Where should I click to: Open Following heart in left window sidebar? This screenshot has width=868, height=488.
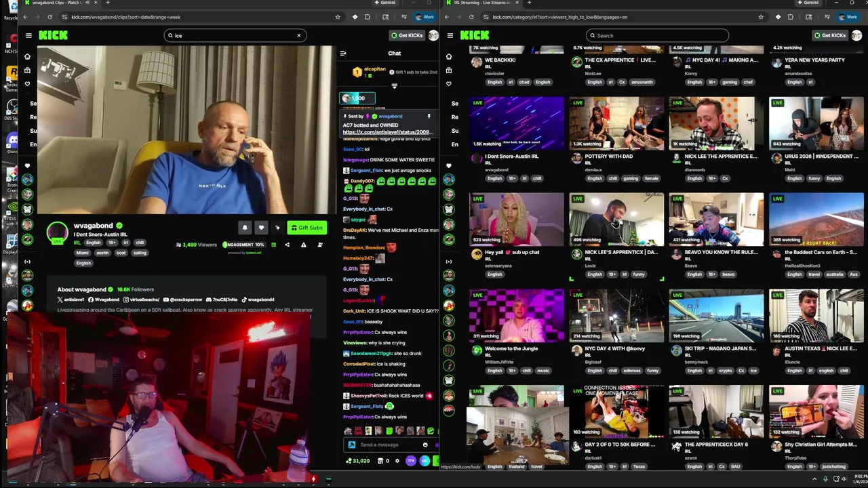[27, 83]
